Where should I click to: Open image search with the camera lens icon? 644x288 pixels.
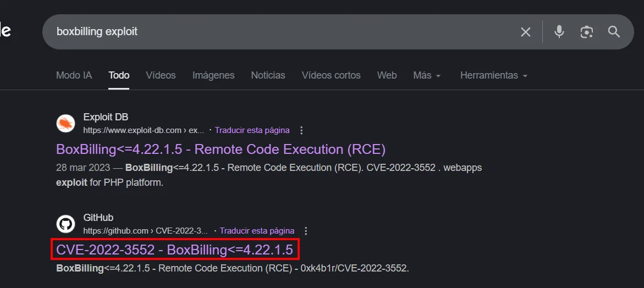pyautogui.click(x=586, y=32)
